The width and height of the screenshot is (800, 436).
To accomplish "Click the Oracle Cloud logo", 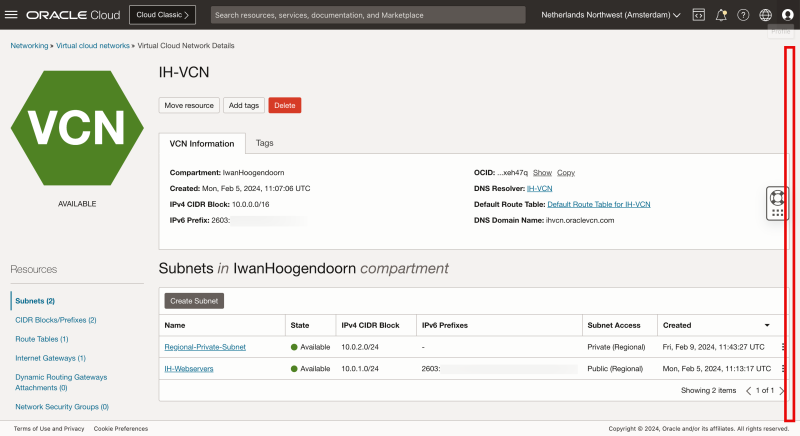I will [73, 15].
